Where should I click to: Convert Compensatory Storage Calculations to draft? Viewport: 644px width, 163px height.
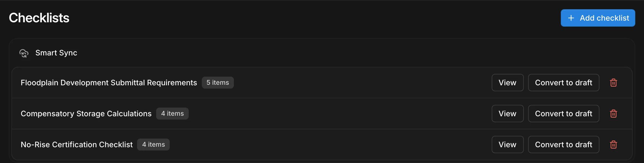click(x=563, y=114)
